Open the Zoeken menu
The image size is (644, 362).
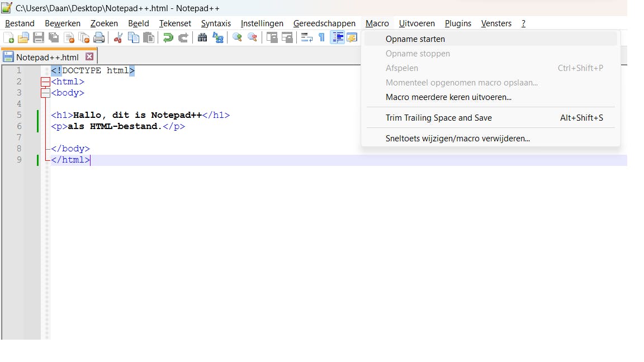(104, 23)
